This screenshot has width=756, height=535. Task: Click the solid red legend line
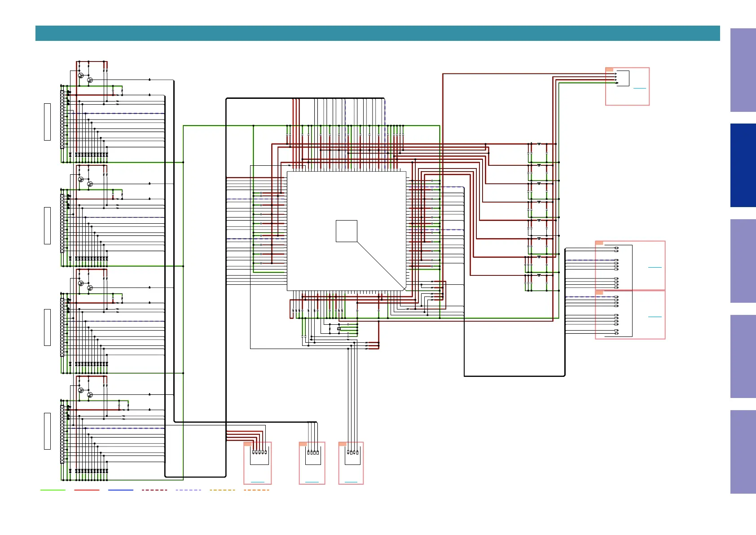87,490
